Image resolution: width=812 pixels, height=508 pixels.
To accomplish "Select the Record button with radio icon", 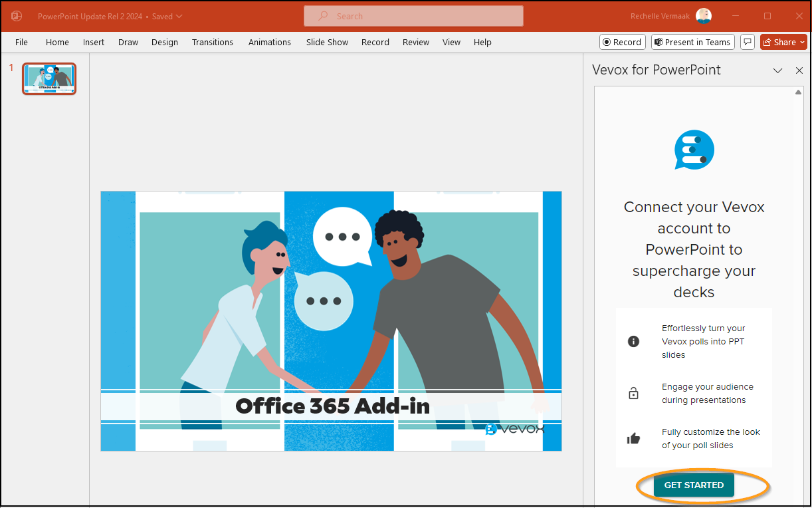I will click(622, 41).
